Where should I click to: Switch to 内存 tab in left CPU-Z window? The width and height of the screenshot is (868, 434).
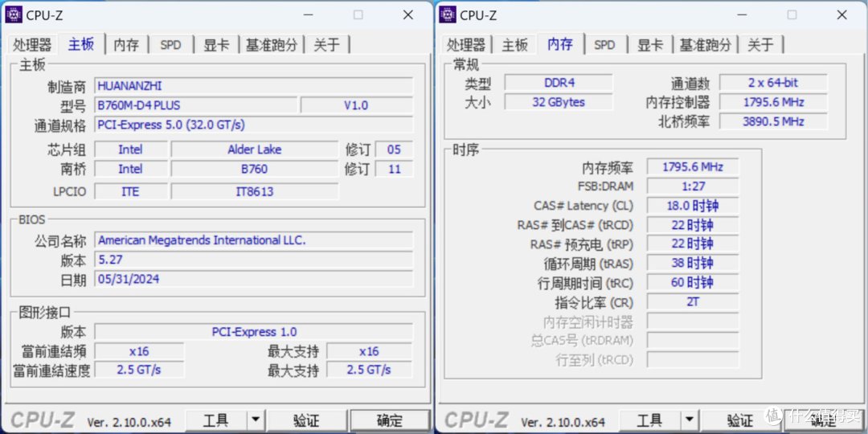point(126,45)
